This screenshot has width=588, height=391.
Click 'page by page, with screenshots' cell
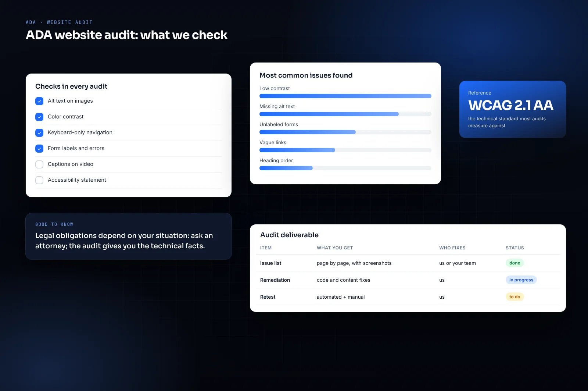click(354, 263)
